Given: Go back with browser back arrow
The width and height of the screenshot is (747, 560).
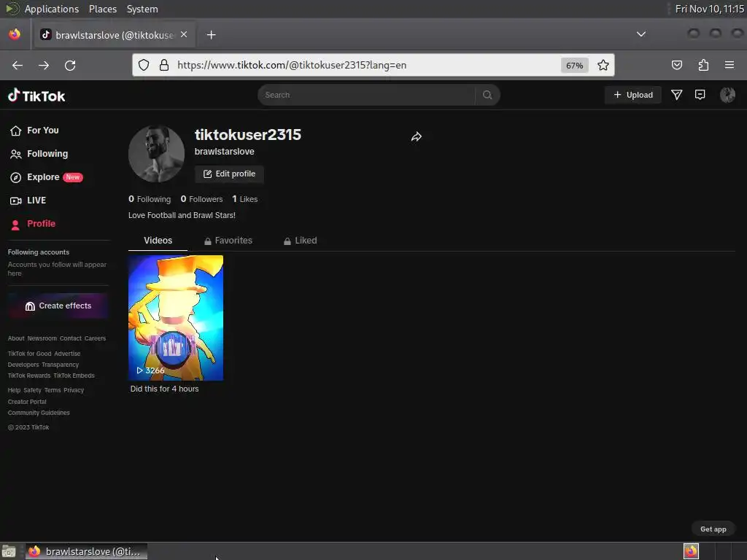Looking at the screenshot, I should (x=18, y=65).
